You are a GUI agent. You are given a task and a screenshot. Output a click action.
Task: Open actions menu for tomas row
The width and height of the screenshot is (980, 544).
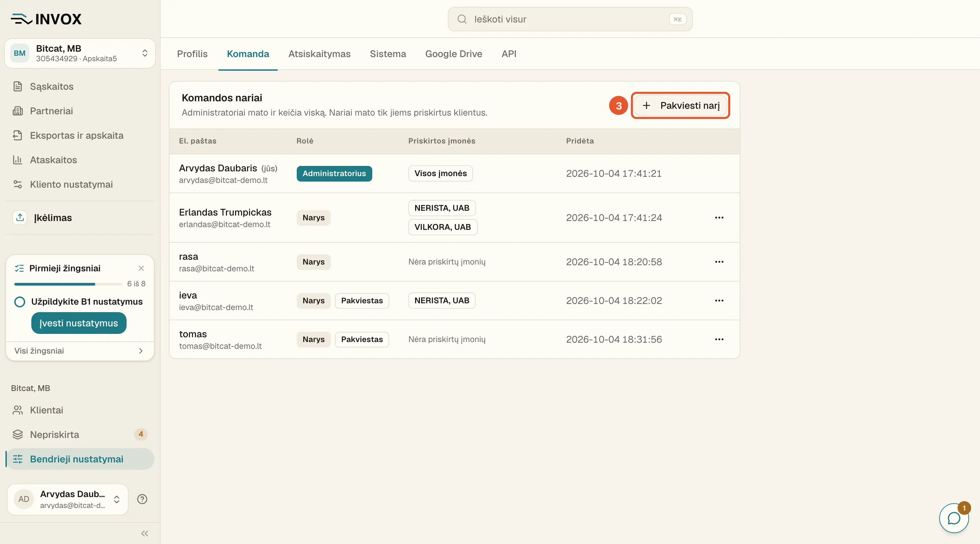(x=719, y=339)
